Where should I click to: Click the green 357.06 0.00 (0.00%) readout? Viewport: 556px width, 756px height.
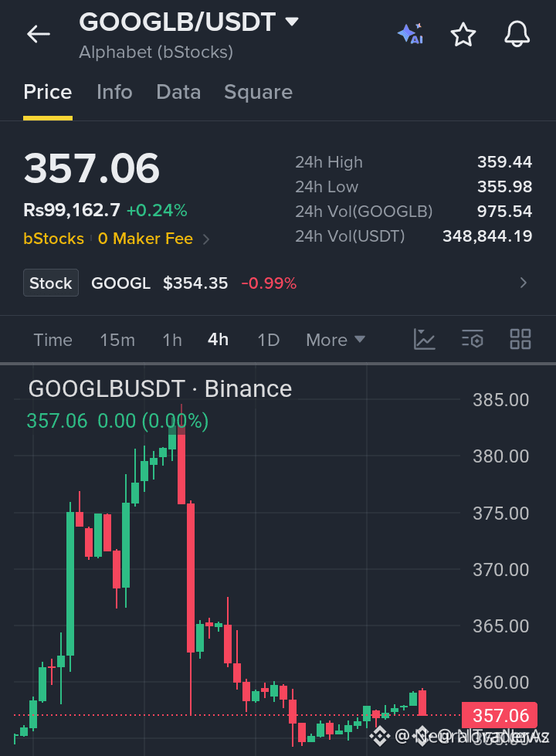coord(117,421)
